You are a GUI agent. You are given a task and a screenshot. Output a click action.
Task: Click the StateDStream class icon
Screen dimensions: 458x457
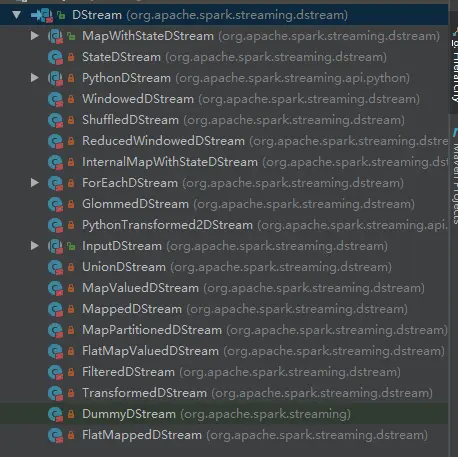pyautogui.click(x=55, y=57)
